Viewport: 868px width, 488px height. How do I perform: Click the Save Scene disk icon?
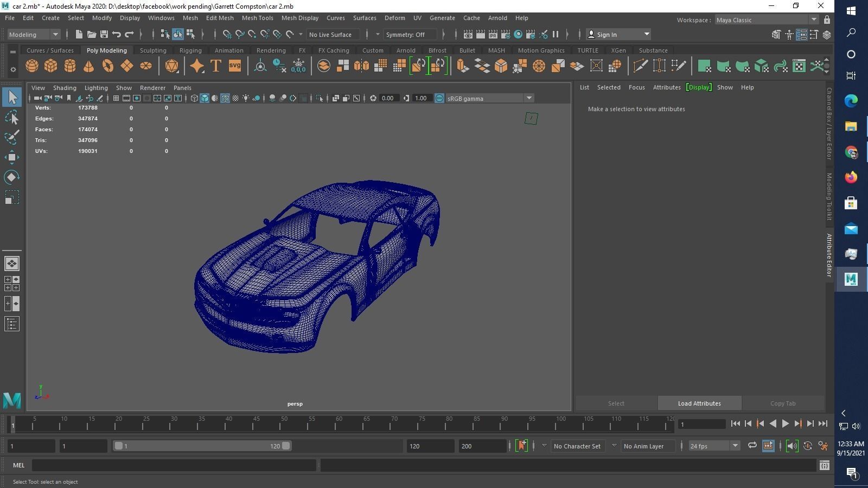(x=104, y=34)
